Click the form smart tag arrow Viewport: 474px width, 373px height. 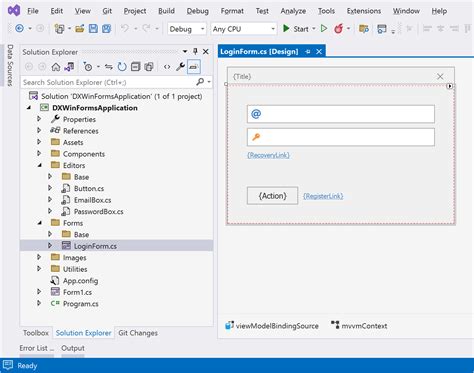(x=450, y=86)
